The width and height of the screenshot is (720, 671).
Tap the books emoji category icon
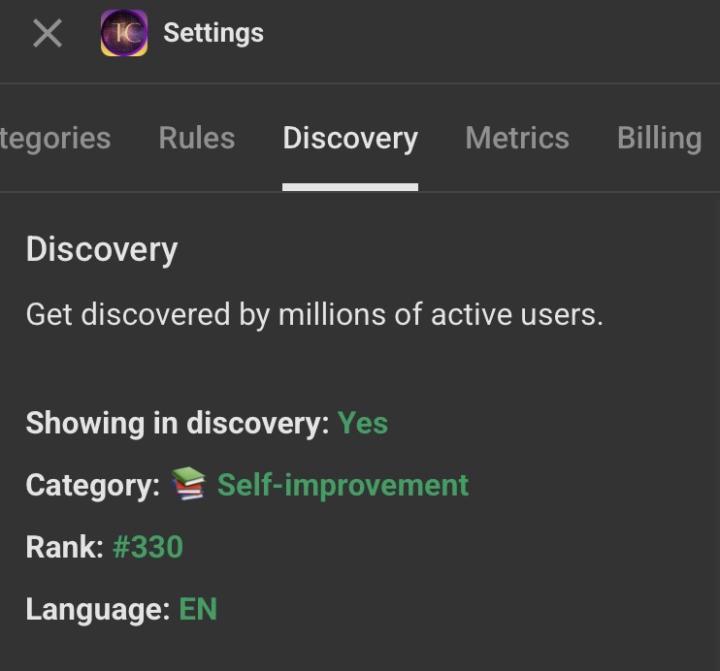tap(188, 484)
